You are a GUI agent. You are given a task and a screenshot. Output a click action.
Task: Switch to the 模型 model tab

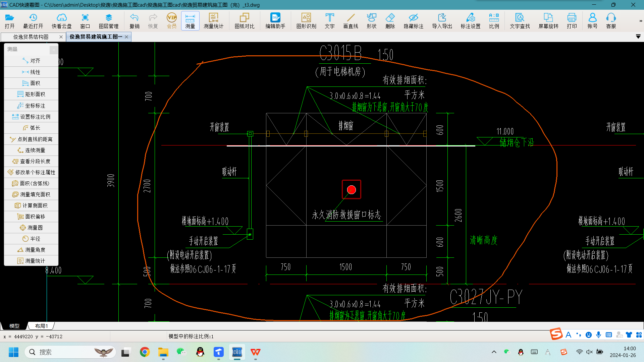pos(14,326)
